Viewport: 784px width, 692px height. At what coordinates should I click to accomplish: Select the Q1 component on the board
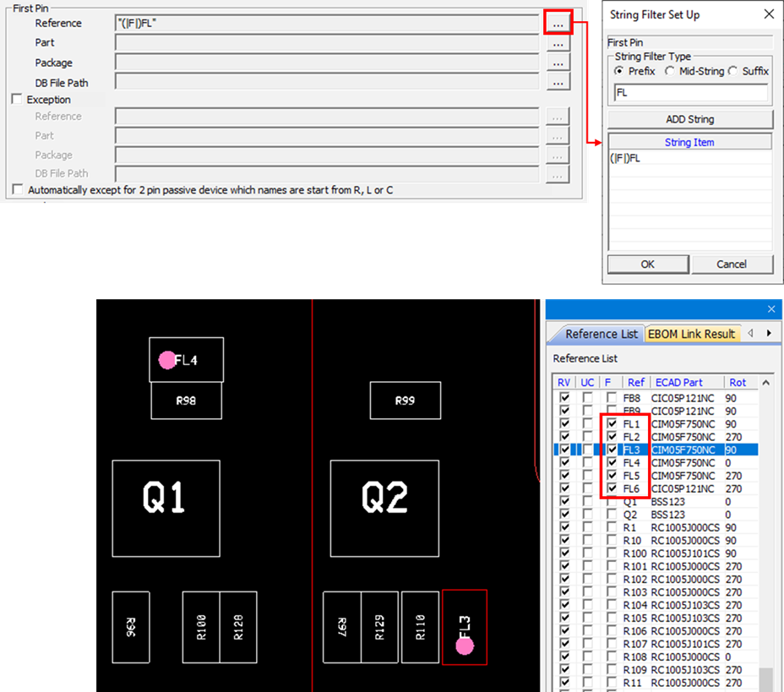click(x=166, y=508)
